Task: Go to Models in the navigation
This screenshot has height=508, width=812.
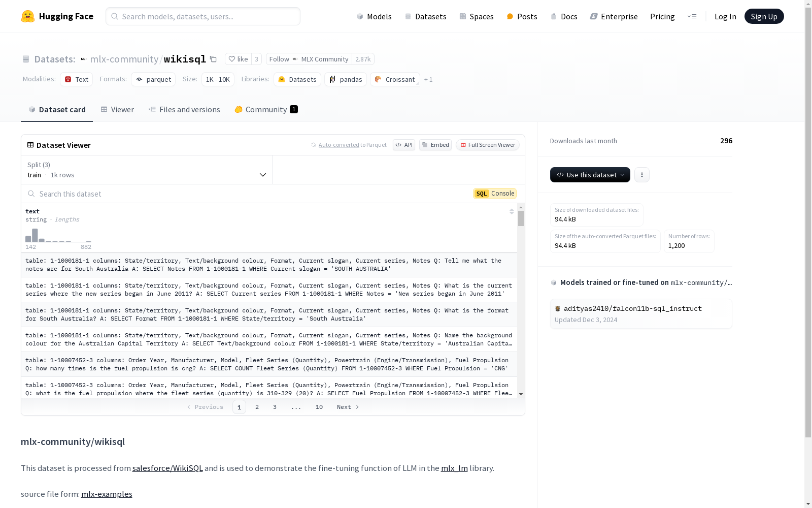Action: coord(374,16)
